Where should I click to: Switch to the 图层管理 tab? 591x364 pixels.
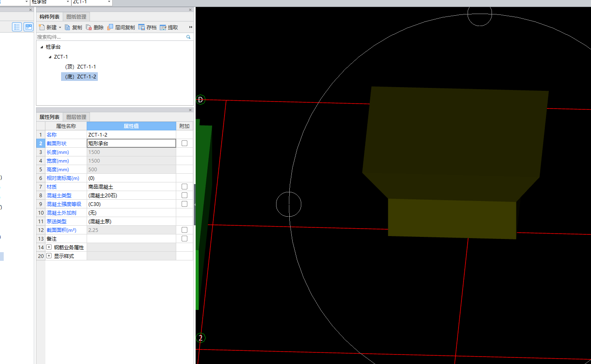[x=76, y=117]
